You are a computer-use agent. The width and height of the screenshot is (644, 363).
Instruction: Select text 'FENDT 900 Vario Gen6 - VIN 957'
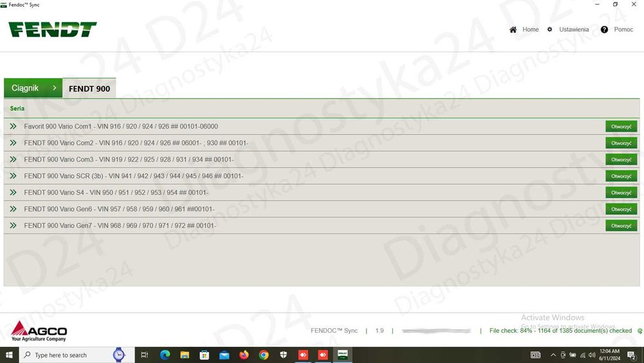click(x=73, y=210)
